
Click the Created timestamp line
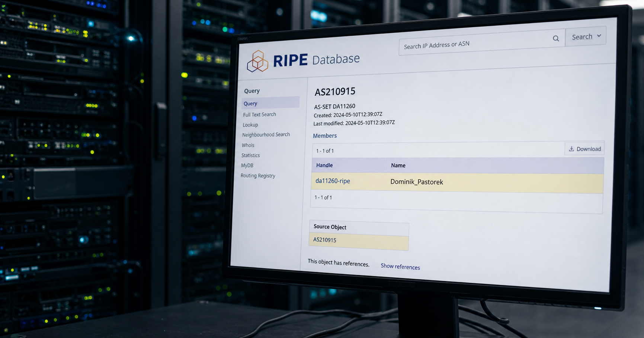(x=348, y=115)
